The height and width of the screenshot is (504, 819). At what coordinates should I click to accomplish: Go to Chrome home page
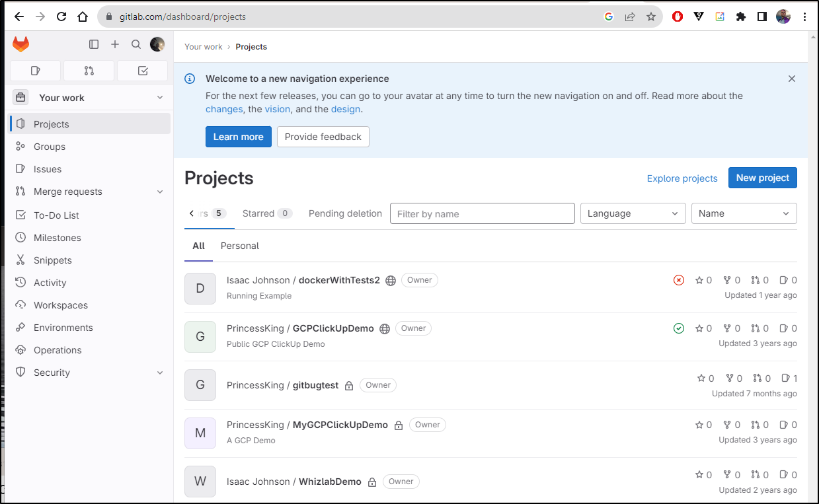[x=83, y=17]
